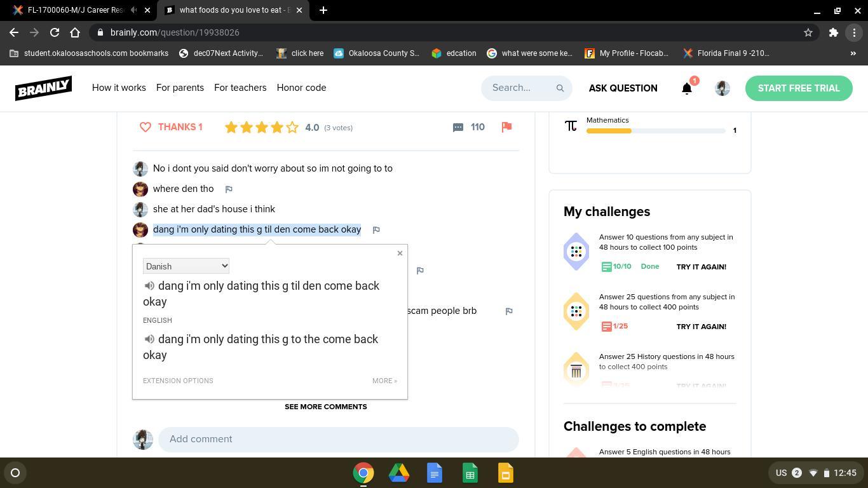Open the system tray clock
Screen dimensions: 868x488
tap(845, 473)
